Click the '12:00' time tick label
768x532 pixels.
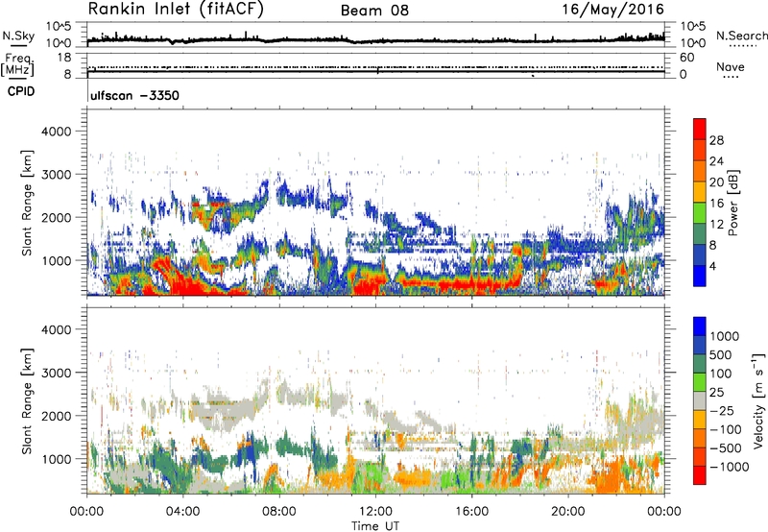pyautogui.click(x=375, y=512)
